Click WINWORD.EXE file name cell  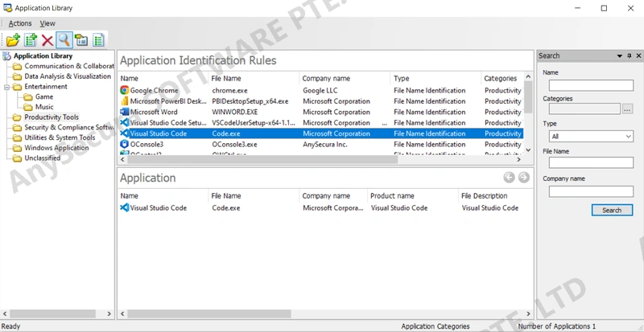coord(235,112)
